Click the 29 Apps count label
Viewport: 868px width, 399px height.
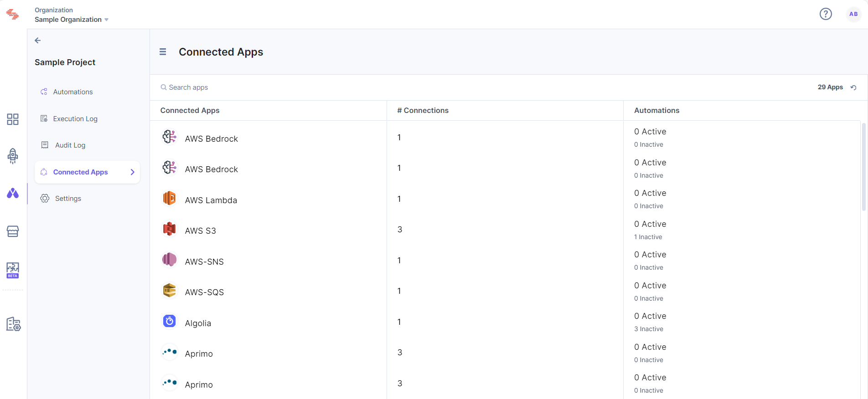pos(830,87)
